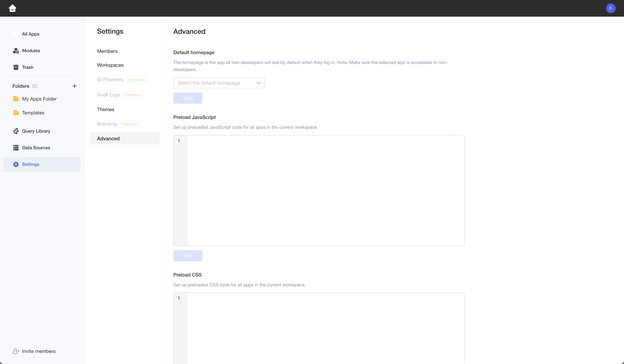Click the Settings hexagon icon
This screenshot has width=624, height=364.
pos(16,164)
